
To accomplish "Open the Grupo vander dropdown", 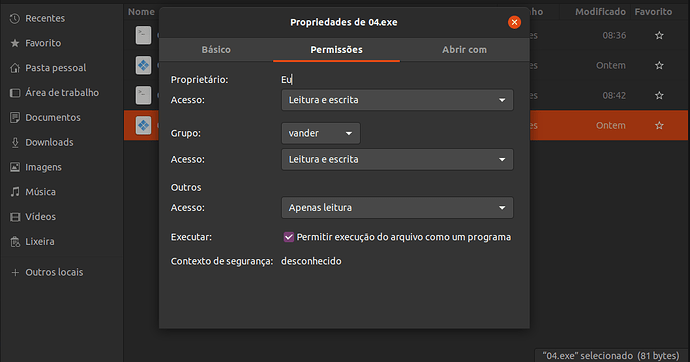I will point(321,133).
